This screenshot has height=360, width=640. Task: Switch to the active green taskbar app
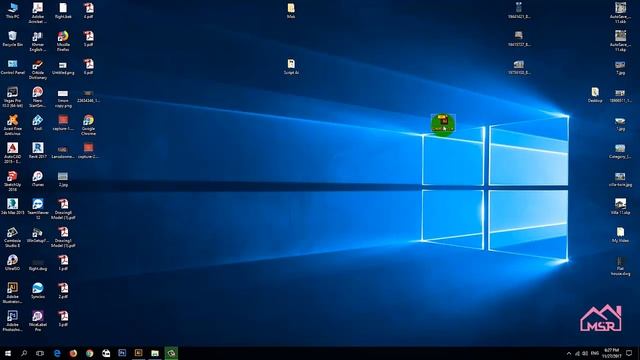click(x=171, y=353)
